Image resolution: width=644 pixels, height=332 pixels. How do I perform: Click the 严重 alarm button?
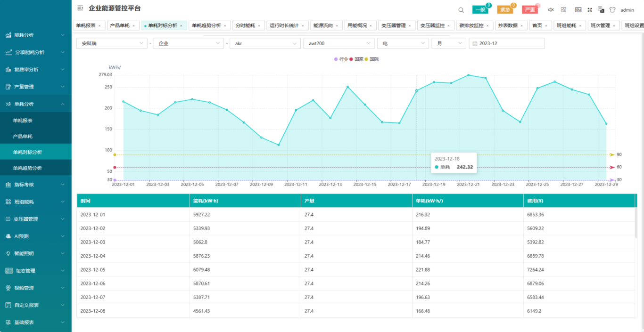(530, 10)
